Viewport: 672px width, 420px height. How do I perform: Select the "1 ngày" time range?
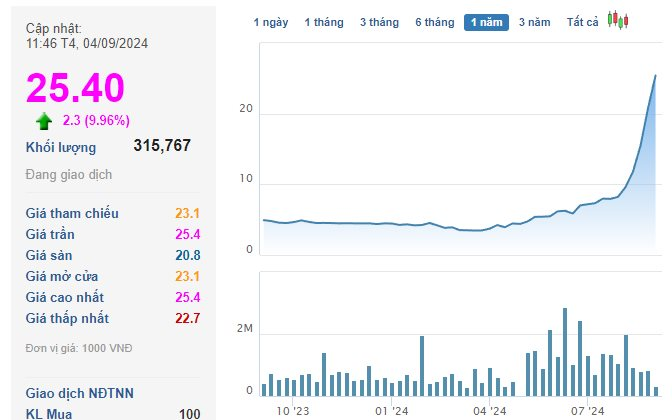(x=270, y=22)
